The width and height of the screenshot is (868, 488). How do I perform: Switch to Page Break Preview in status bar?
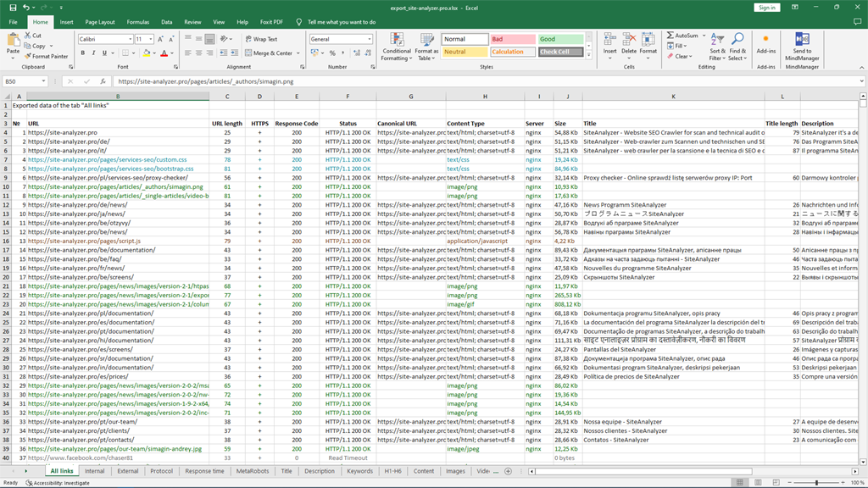click(776, 482)
